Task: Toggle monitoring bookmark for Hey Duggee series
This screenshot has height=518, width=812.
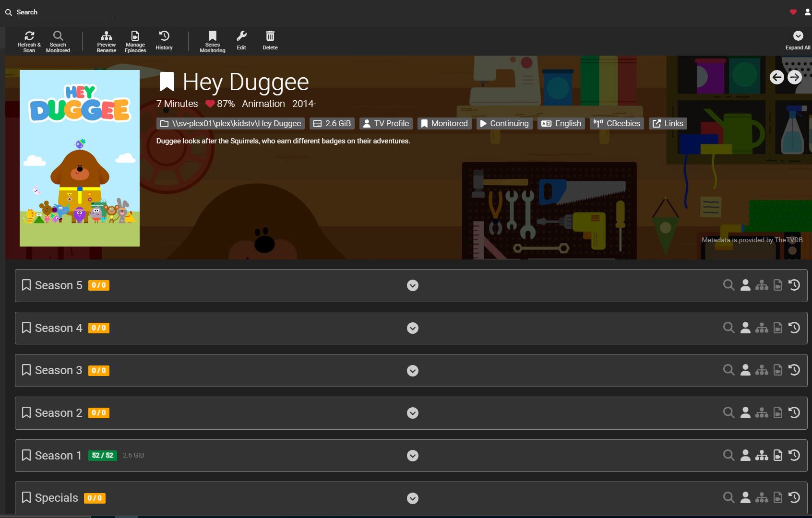Action: point(167,82)
